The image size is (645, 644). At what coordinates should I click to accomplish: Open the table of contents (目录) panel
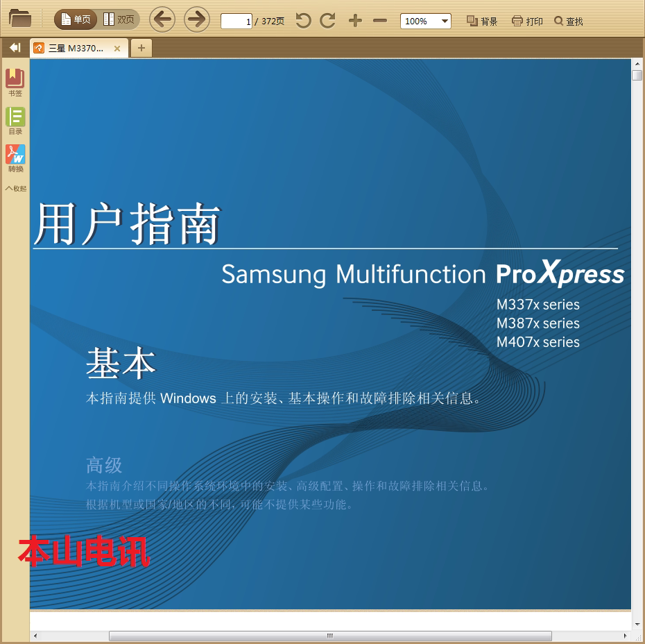pyautogui.click(x=15, y=121)
